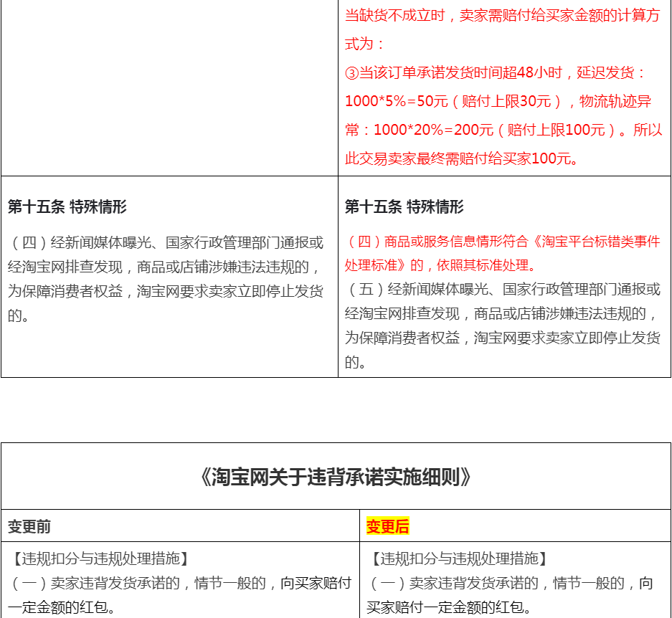Click the table title "《淘宝网关于违背承诺实施细则》"

pyautogui.click(x=336, y=477)
